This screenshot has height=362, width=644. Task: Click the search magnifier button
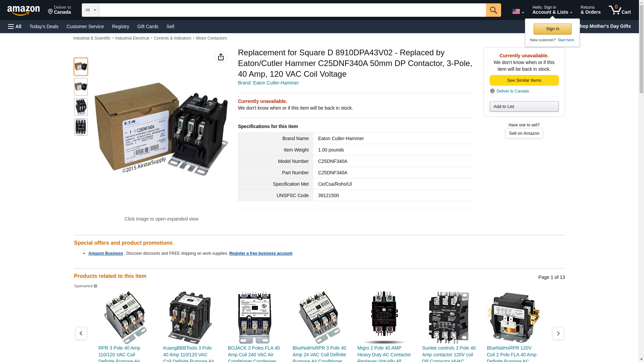coord(493,10)
